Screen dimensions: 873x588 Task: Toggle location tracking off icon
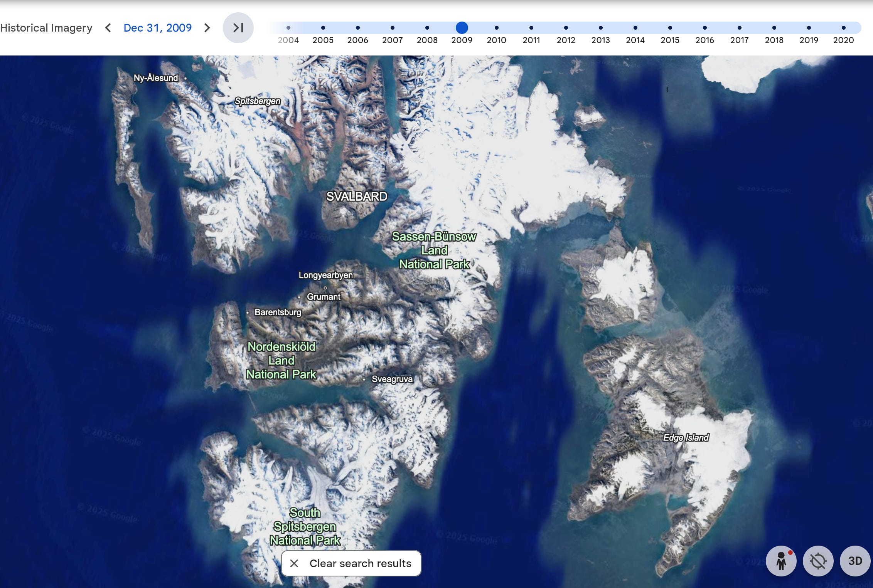click(818, 561)
